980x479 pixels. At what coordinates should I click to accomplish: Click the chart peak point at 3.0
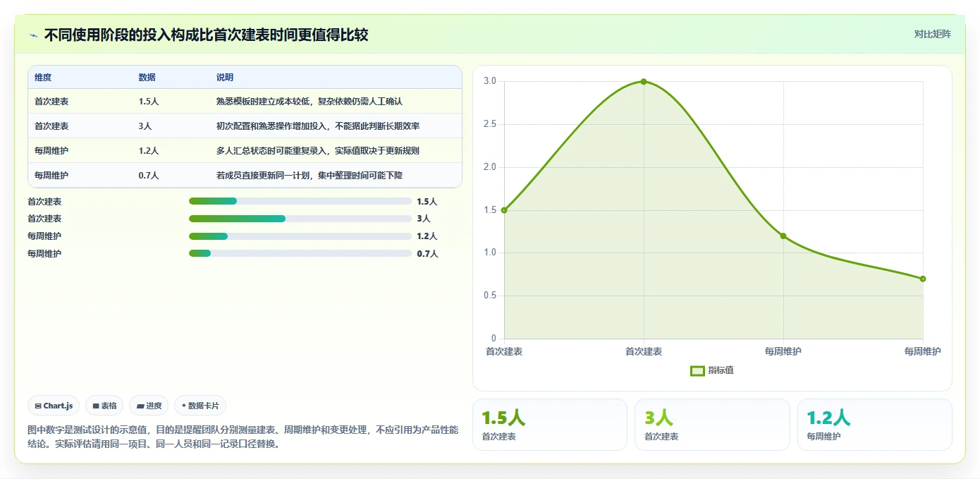click(x=644, y=82)
